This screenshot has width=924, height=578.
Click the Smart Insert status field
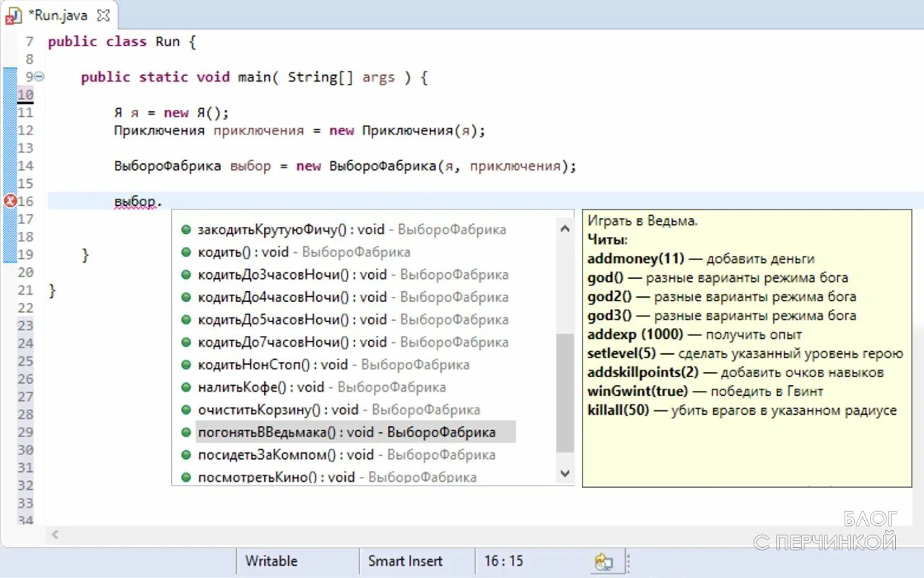pyautogui.click(x=406, y=561)
